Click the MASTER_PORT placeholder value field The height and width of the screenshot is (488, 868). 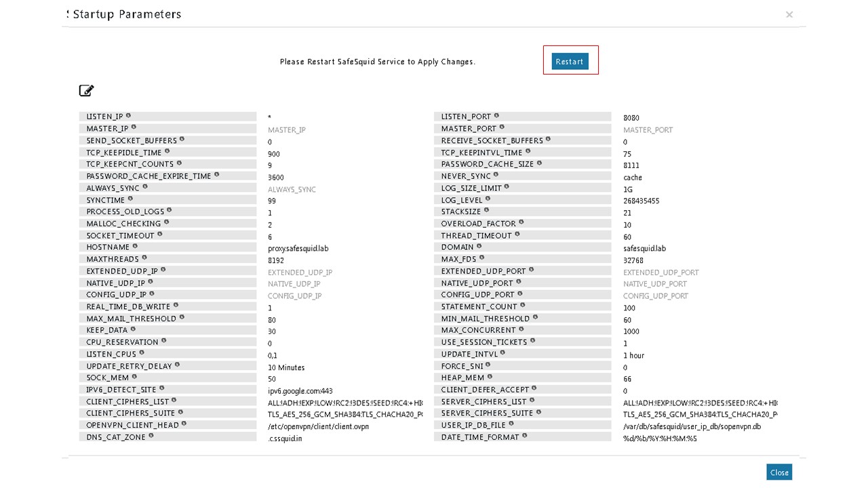pos(648,129)
